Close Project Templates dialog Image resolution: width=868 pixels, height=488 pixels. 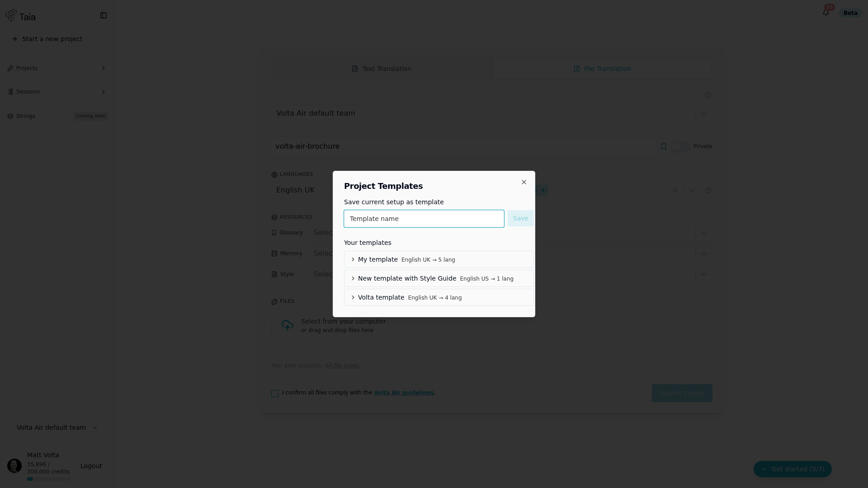[524, 182]
